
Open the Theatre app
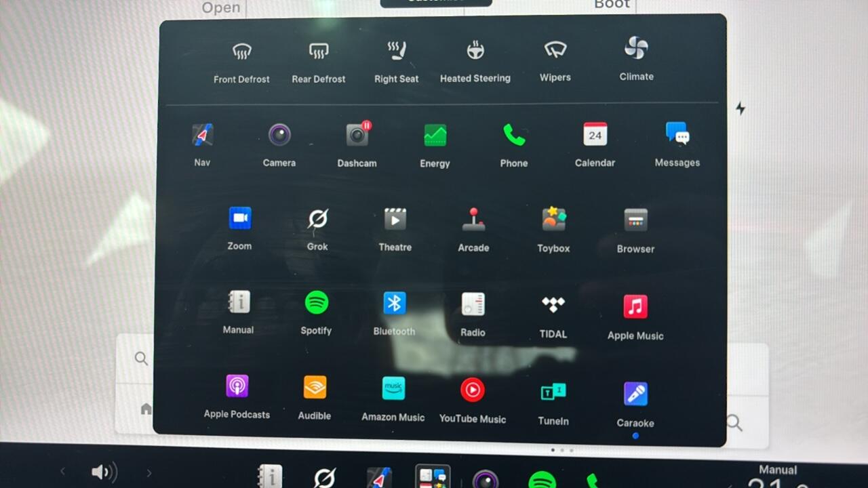click(395, 229)
